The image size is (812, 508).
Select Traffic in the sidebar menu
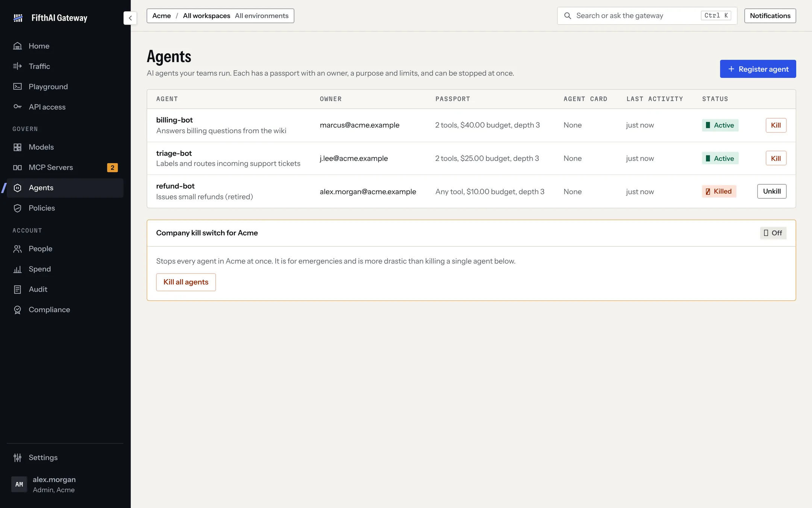pos(65,66)
